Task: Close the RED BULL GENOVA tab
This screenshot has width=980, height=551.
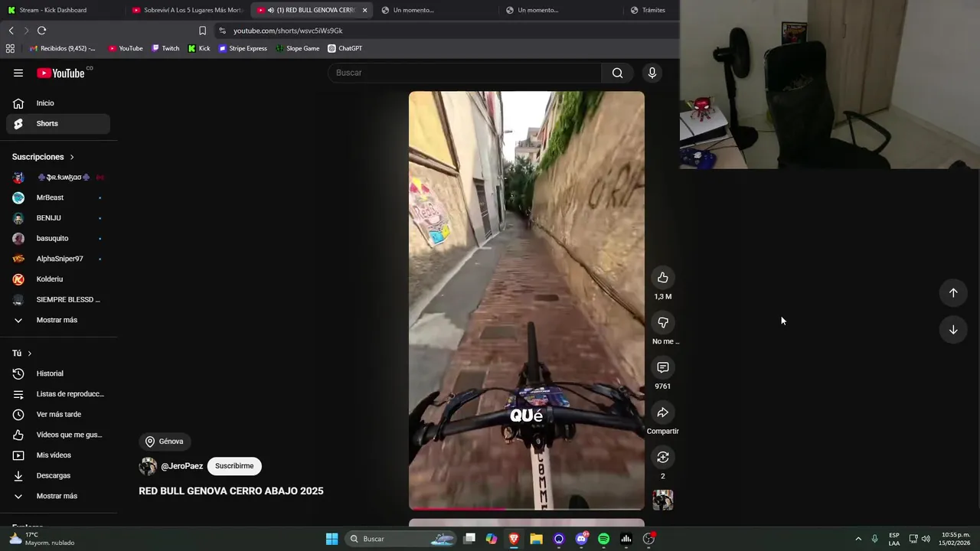Action: click(364, 10)
